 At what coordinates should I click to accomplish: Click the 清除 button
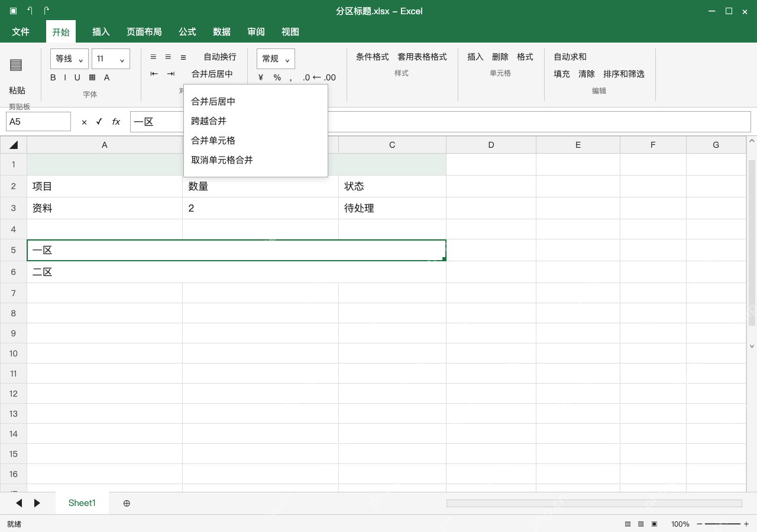click(587, 74)
